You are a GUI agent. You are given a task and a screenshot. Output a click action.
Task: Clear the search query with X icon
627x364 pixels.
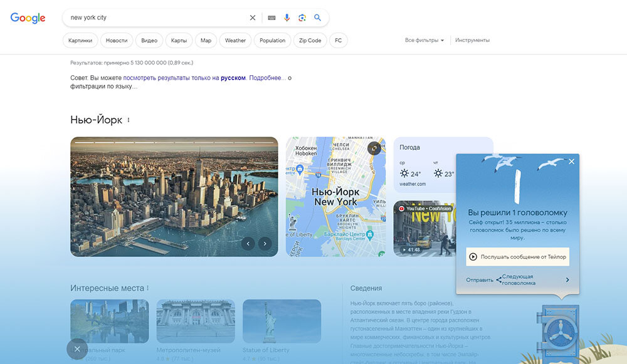tap(252, 18)
